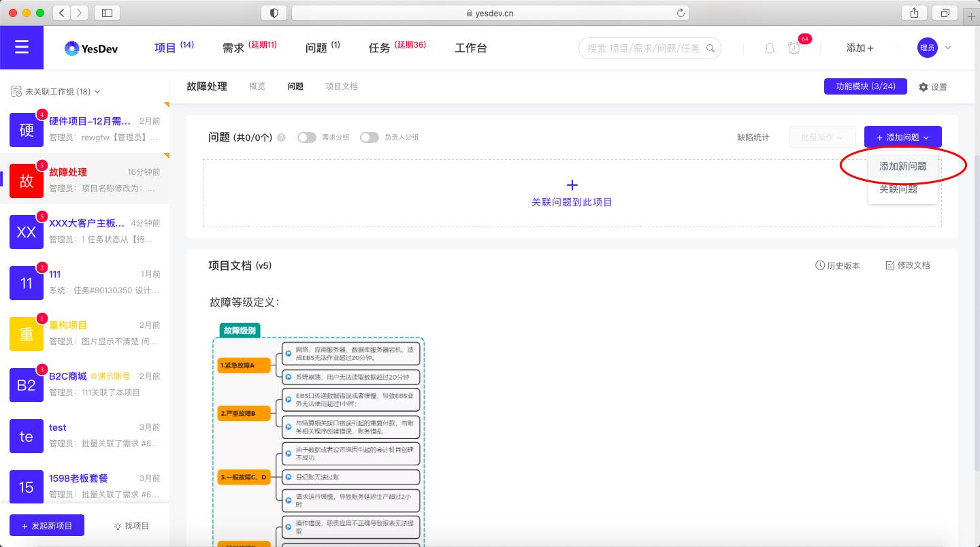The width and height of the screenshot is (980, 547).
Task: Switch to the 概览 tab
Action: (x=257, y=86)
